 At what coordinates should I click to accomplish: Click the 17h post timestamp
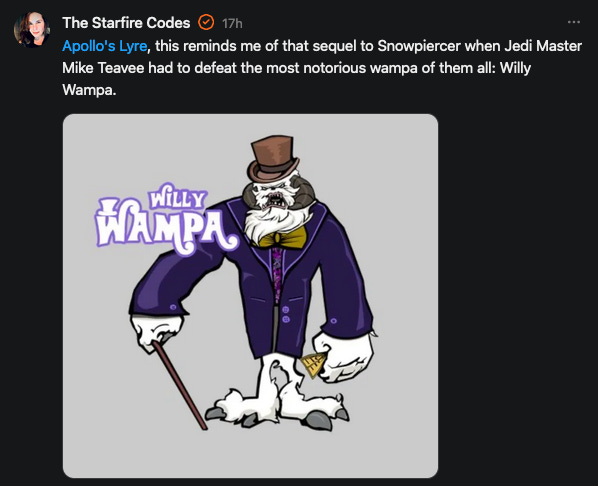pyautogui.click(x=232, y=23)
